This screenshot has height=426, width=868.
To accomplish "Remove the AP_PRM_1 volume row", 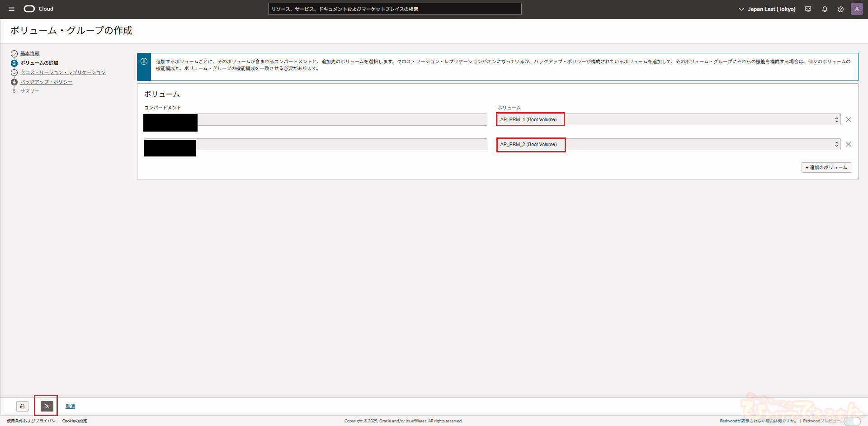I will tap(849, 120).
